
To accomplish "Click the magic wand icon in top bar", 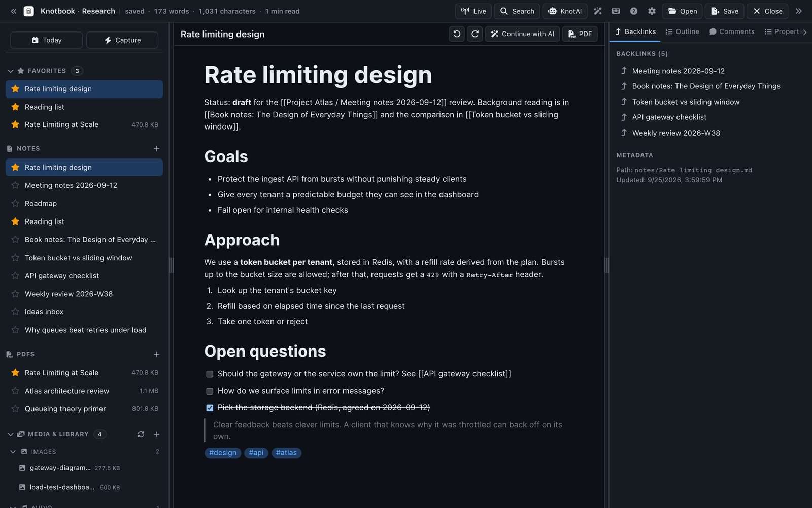I will [x=598, y=11].
